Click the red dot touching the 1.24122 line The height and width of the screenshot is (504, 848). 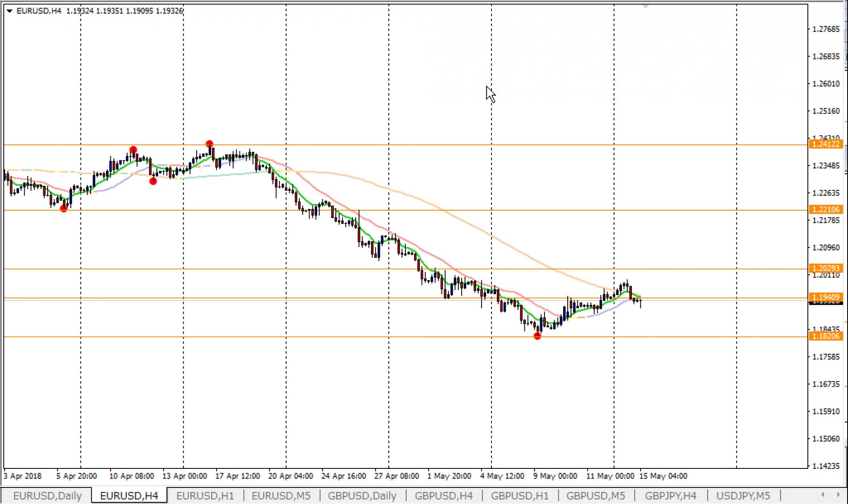[209, 144]
